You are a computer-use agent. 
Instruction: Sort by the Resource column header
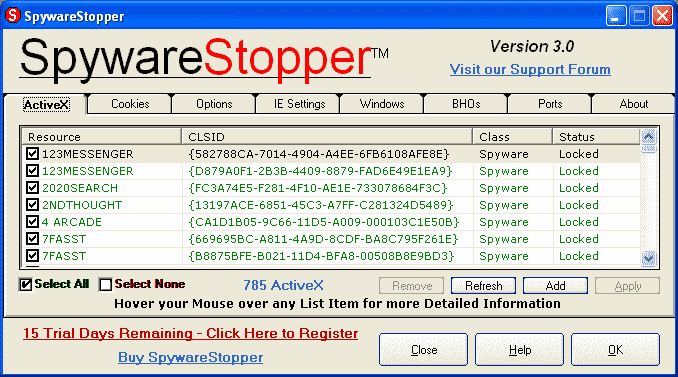(101, 137)
